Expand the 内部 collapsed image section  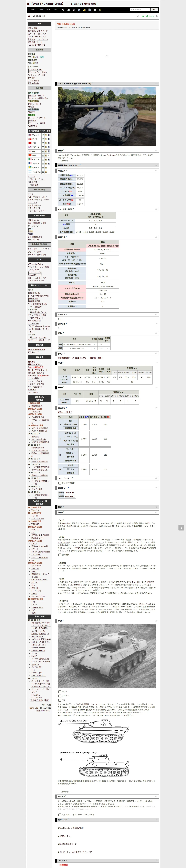pos(60,700)
